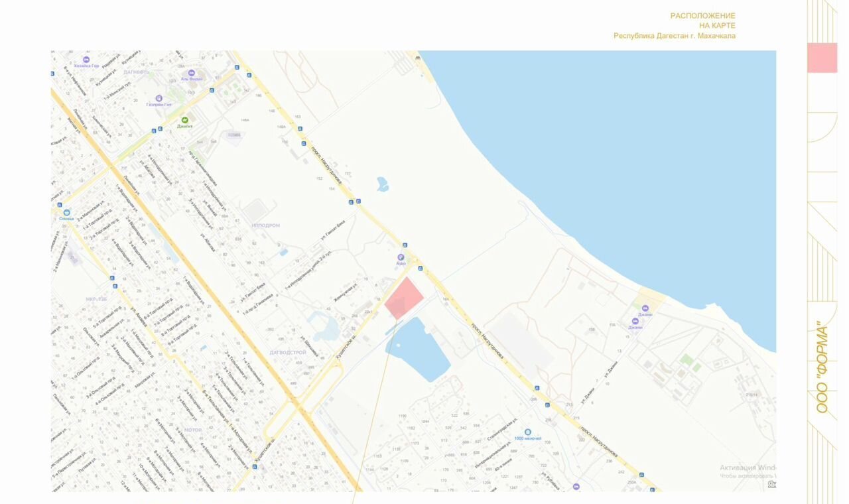Select the Республика Дагестан г. Махачкала subtitle

click(x=675, y=36)
